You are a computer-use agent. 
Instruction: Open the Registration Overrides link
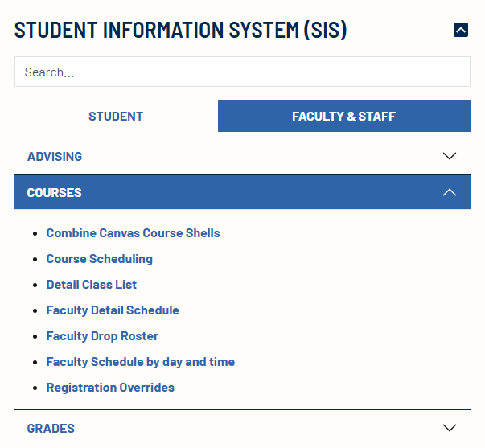tap(110, 388)
